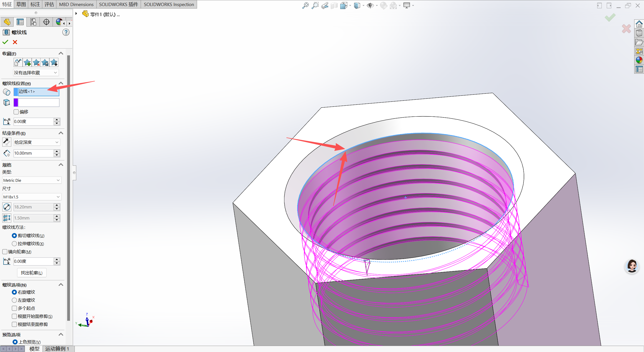This screenshot has width=644, height=352.
Task: Click the override diameter icon
Action: (x=7, y=207)
